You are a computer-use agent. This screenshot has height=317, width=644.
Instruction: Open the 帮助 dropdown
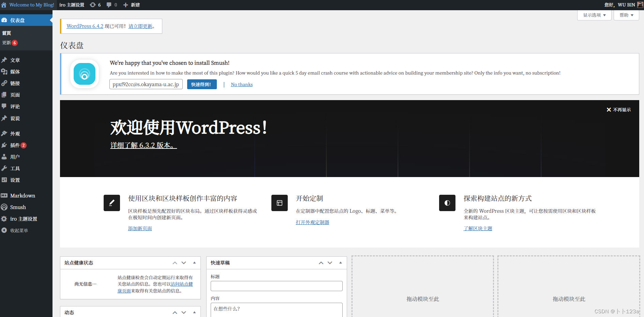tap(626, 15)
